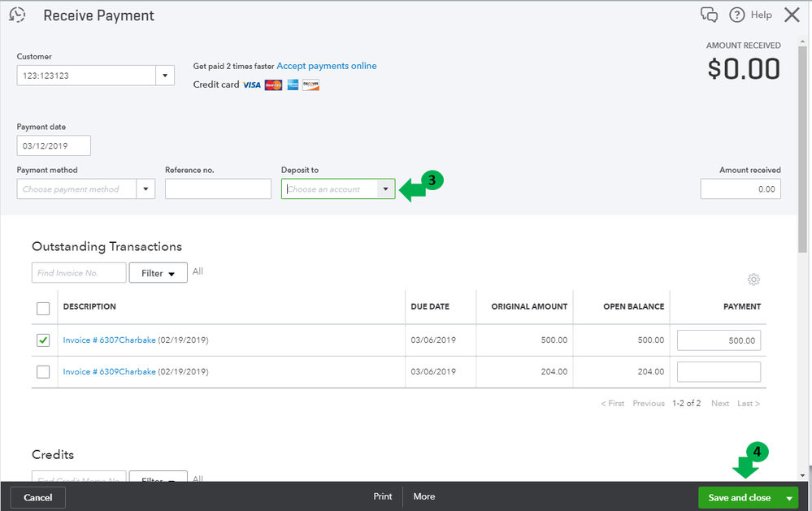Click the vertical scrollbar thumb
812x511 pixels.
[x=803, y=149]
